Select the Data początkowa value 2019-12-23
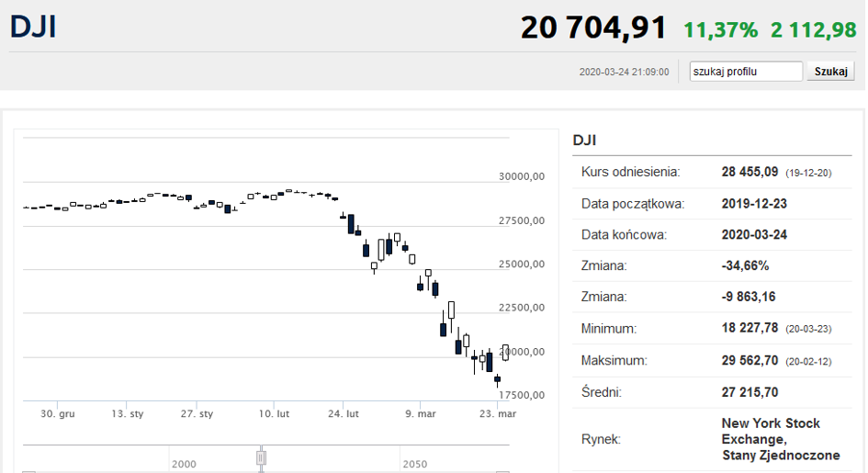This screenshot has width=868, height=473. tap(754, 203)
